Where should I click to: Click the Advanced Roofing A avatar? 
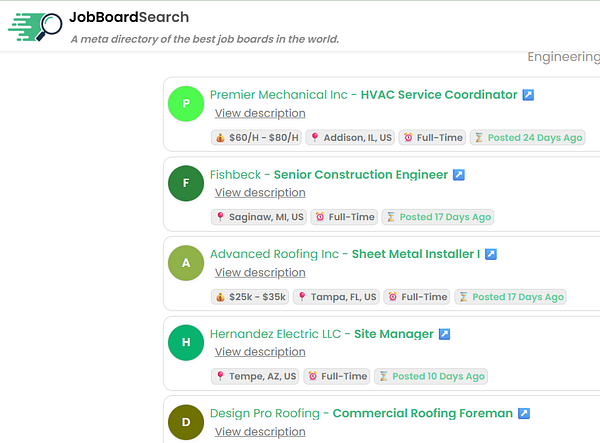[x=186, y=263]
